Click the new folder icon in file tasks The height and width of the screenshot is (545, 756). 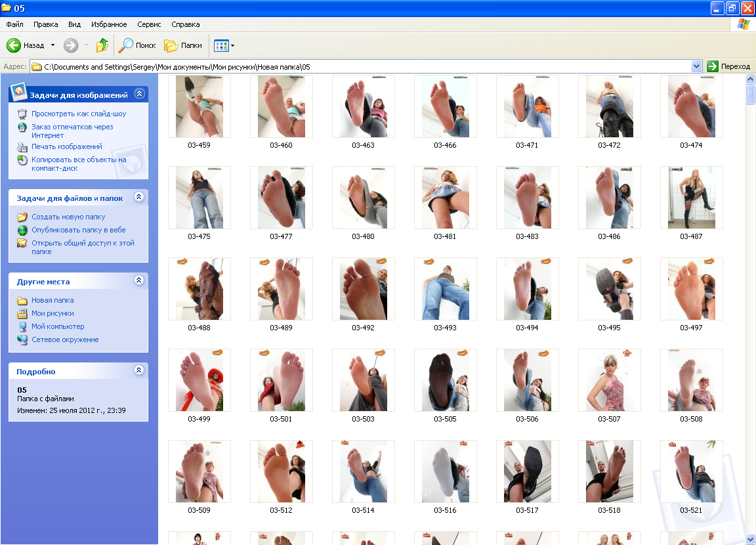tap(22, 217)
